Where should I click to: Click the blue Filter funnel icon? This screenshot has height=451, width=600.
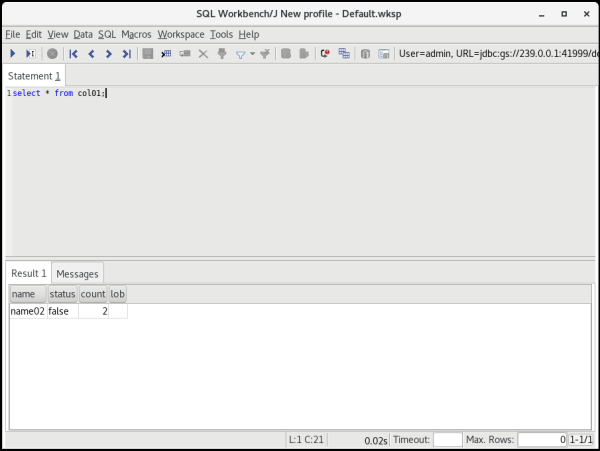[240, 55]
